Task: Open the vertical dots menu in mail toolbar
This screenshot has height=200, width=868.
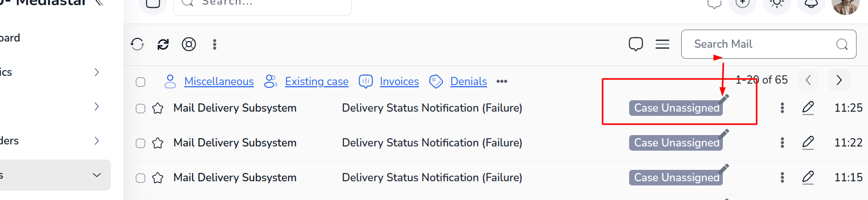Action: 214,44
